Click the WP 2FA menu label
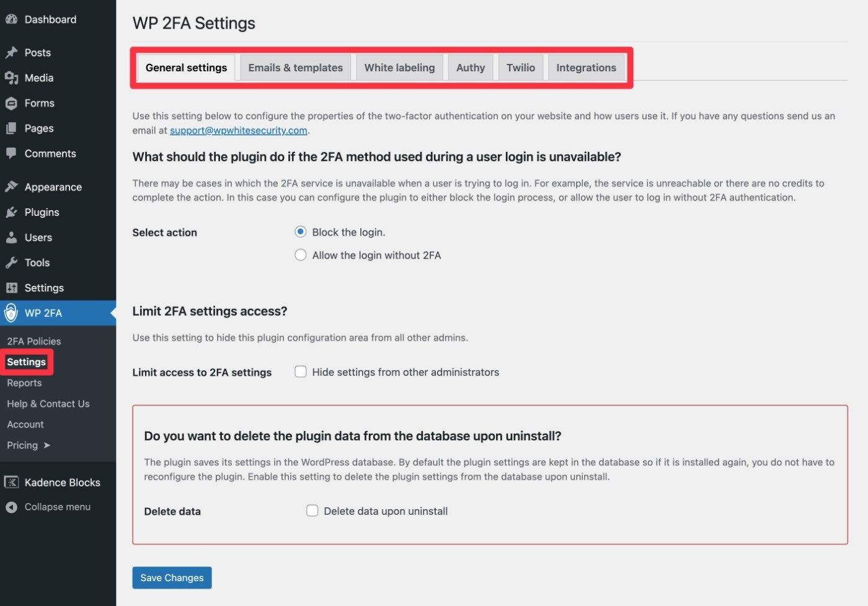Viewport: 868px width, 606px height. tap(43, 313)
